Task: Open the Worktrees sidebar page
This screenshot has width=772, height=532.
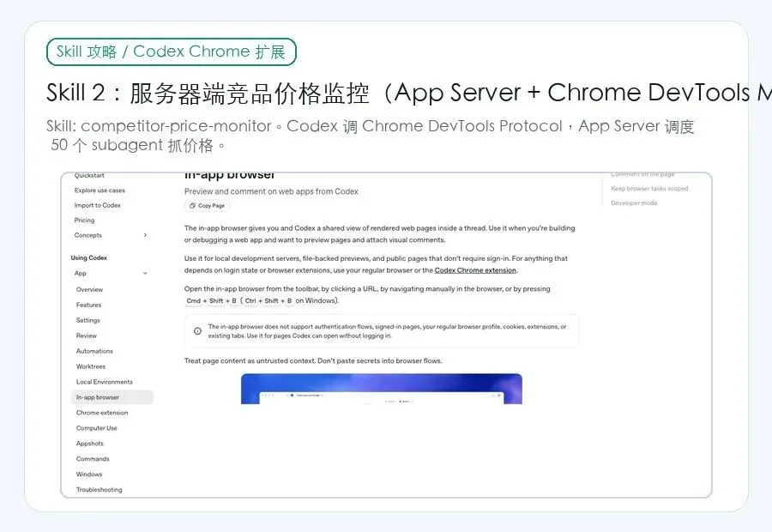Action: click(x=91, y=366)
